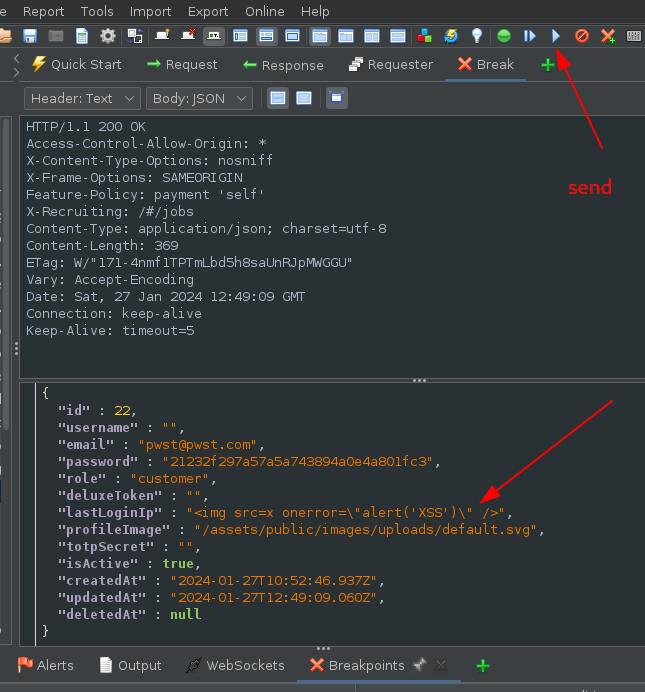Click the Show All Tabs lightbulb tab icon
Screen dimensions: 645x692
(162, 35)
